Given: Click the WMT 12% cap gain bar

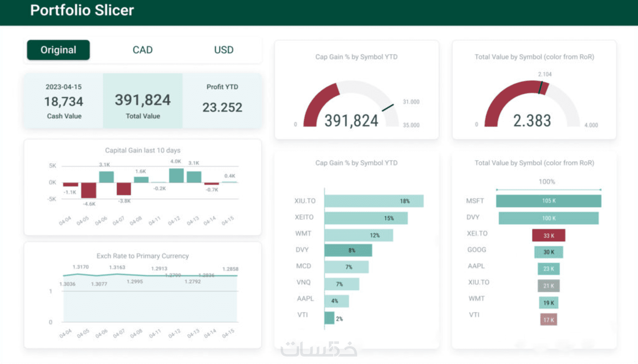Looking at the screenshot, I should pyautogui.click(x=359, y=235).
